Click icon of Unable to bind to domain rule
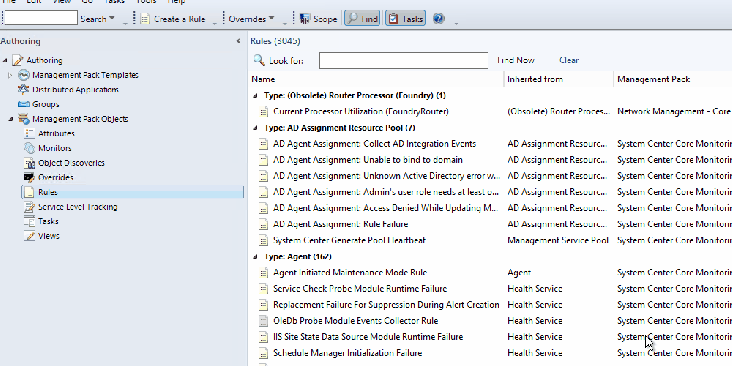This screenshot has width=732, height=366. [x=264, y=160]
